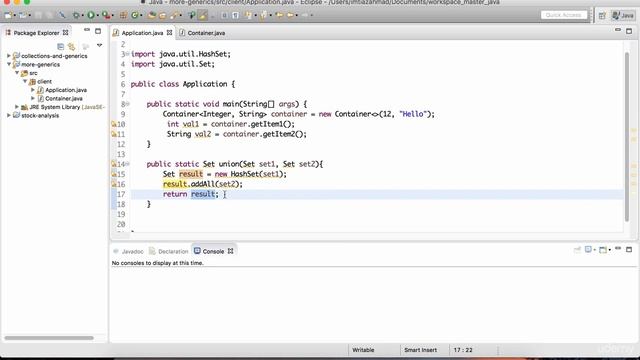The image size is (640, 360).
Task: Select the Package Explorer tab
Action: [36, 33]
